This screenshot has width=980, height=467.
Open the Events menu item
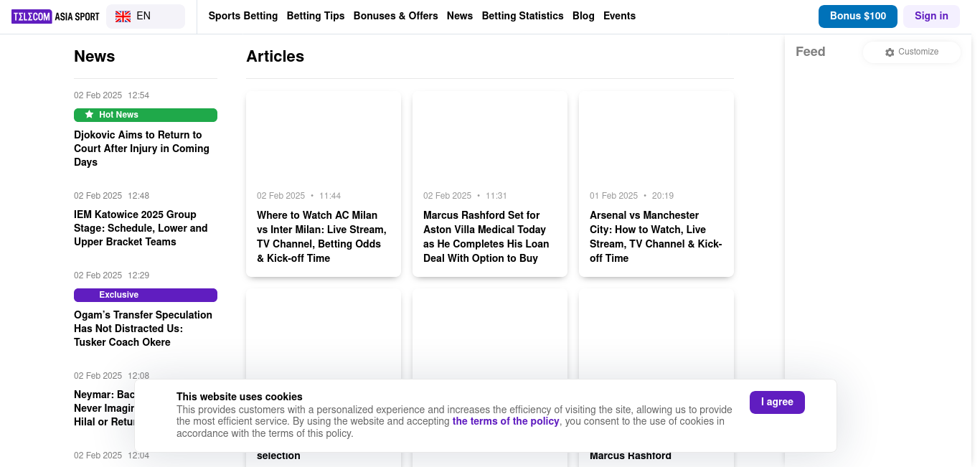pos(619,16)
